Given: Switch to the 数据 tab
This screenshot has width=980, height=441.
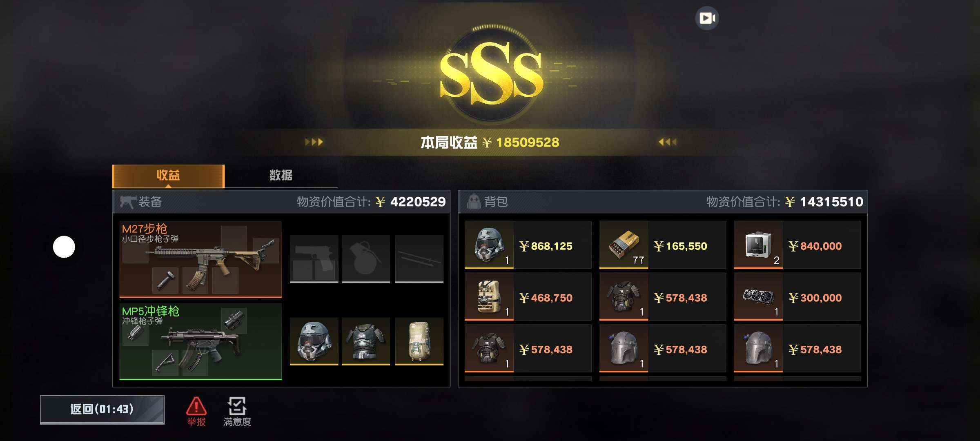Looking at the screenshot, I should pos(281,176).
